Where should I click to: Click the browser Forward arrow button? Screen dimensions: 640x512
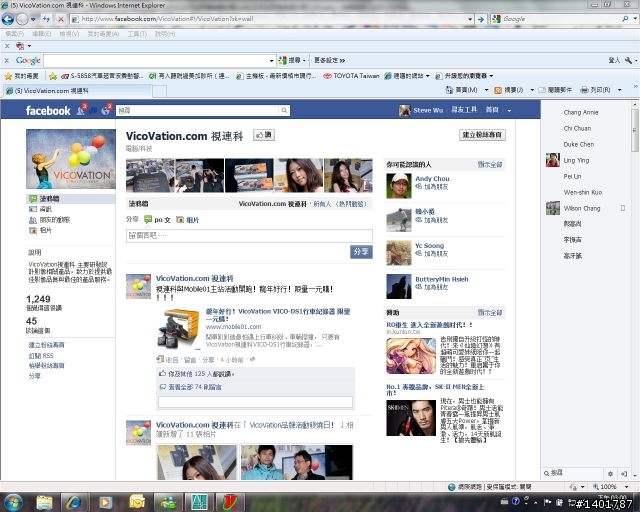(22, 19)
